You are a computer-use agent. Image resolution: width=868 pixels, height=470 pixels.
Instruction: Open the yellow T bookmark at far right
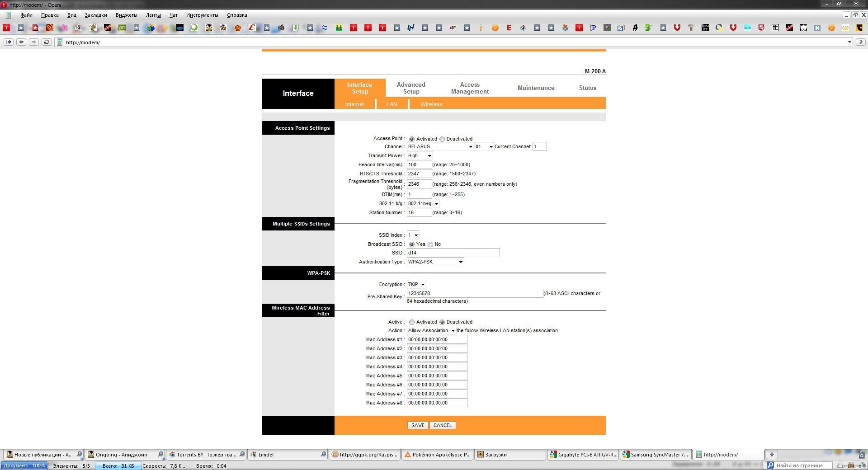click(x=859, y=28)
